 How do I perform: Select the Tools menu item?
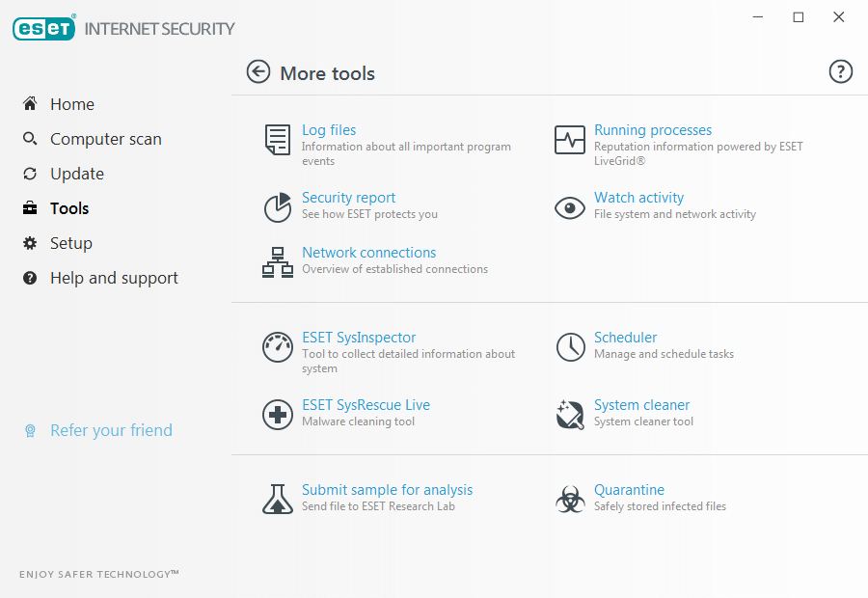coord(69,208)
